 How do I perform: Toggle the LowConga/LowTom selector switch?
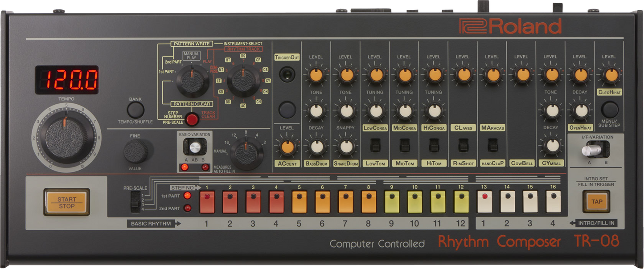click(375, 145)
